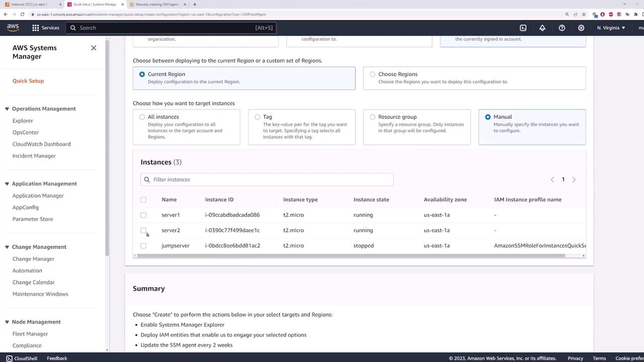
Task: Collapse the Node Management section
Action: click(x=7, y=322)
